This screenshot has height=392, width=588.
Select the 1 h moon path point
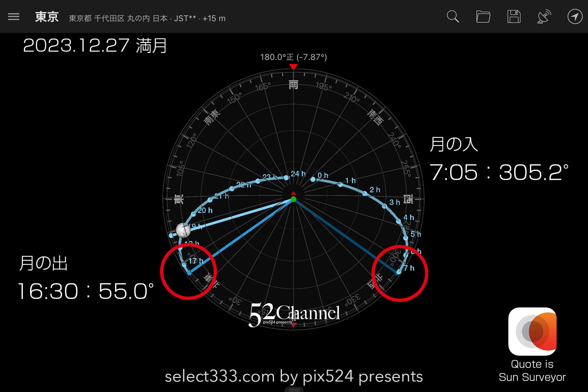pos(341,185)
